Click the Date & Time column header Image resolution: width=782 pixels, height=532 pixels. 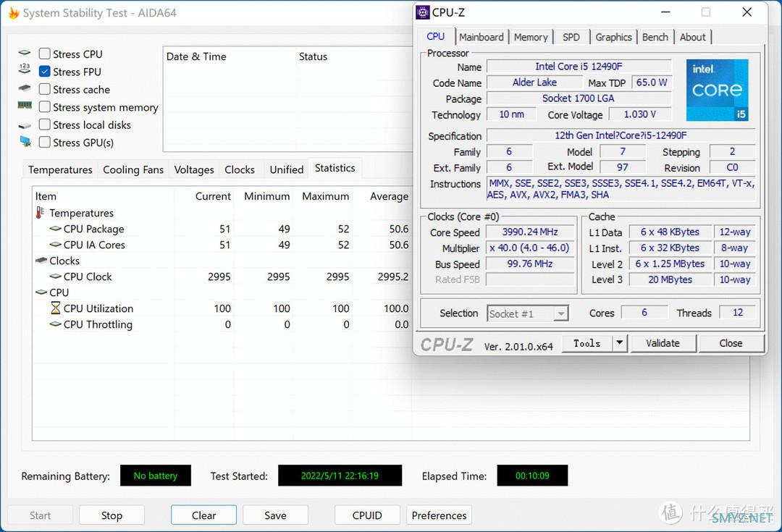point(230,56)
